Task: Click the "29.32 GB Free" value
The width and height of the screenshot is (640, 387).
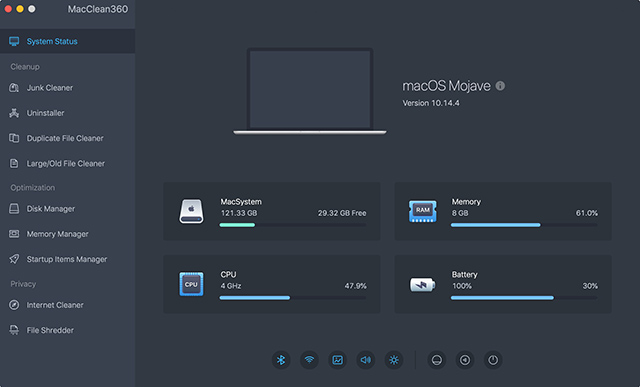Action: pyautogui.click(x=342, y=213)
